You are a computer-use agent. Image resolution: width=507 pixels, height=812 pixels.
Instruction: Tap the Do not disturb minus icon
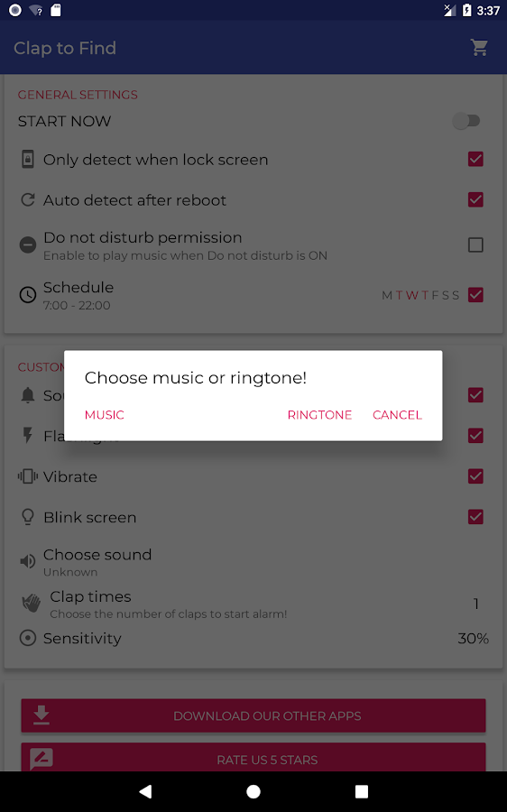pos(27,245)
